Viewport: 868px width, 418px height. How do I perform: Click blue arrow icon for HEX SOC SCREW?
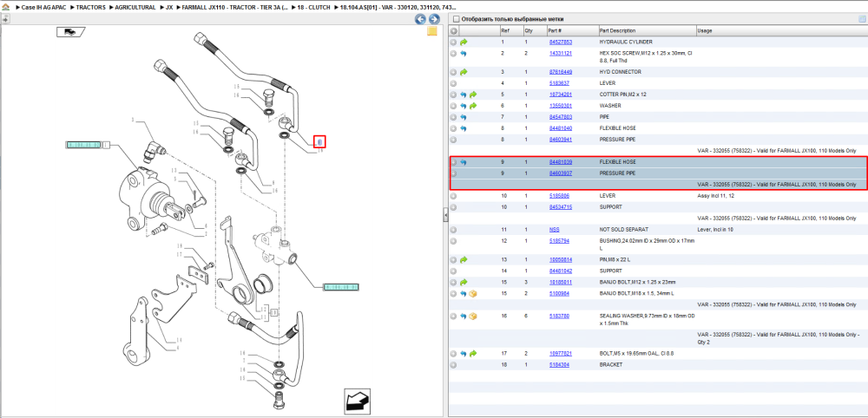(x=464, y=54)
